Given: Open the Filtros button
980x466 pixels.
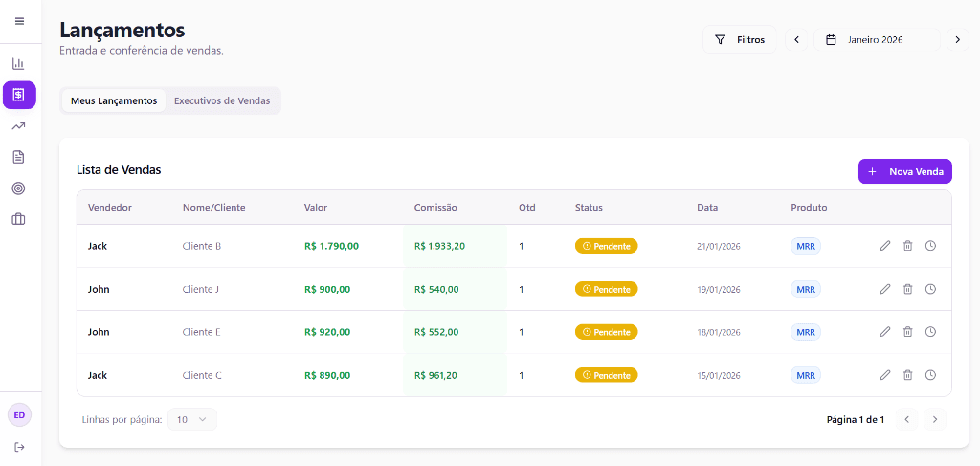Looking at the screenshot, I should click(x=740, y=40).
